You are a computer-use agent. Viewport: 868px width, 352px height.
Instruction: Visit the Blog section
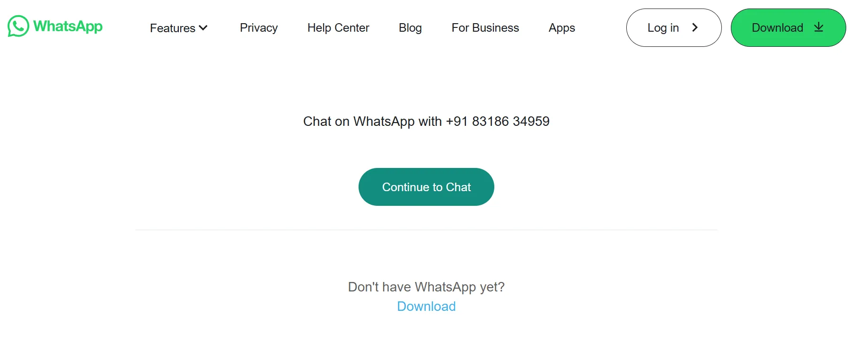point(410,28)
